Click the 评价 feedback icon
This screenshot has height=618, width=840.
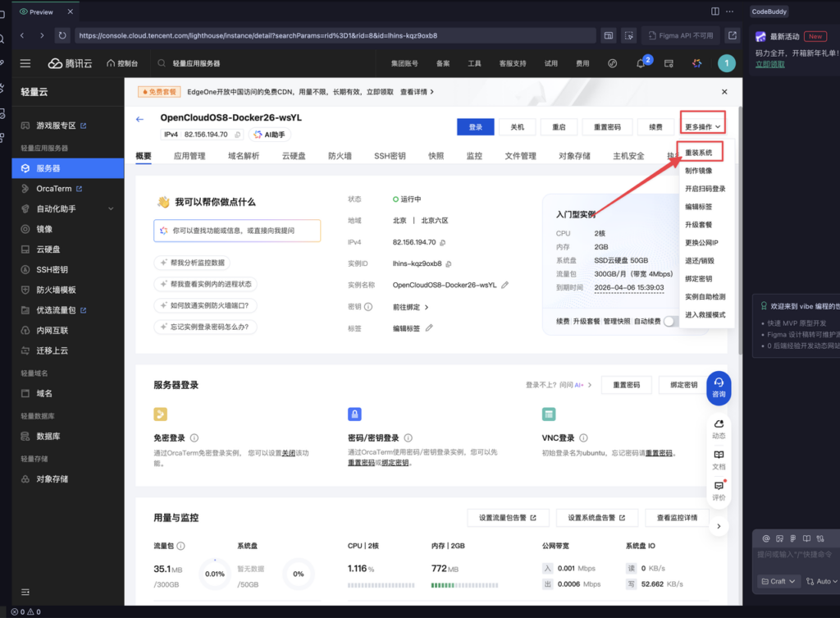pos(719,490)
